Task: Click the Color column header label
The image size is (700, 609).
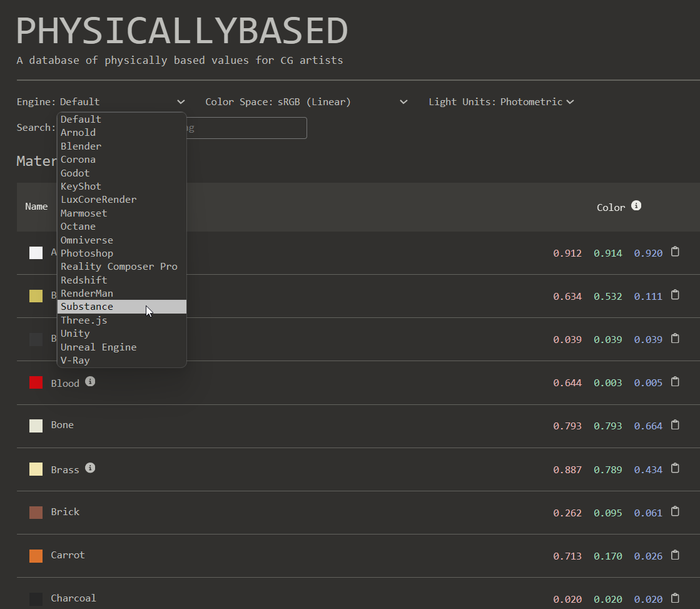Action: [611, 207]
